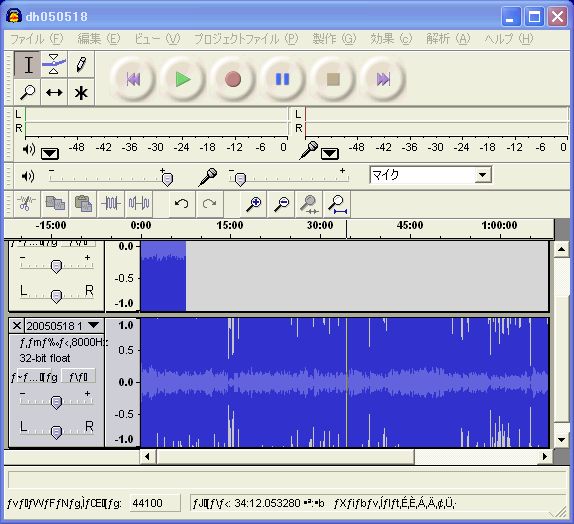The height and width of the screenshot is (524, 574).
Task: Select the Selection (I-beam) tool
Action: click(27, 65)
